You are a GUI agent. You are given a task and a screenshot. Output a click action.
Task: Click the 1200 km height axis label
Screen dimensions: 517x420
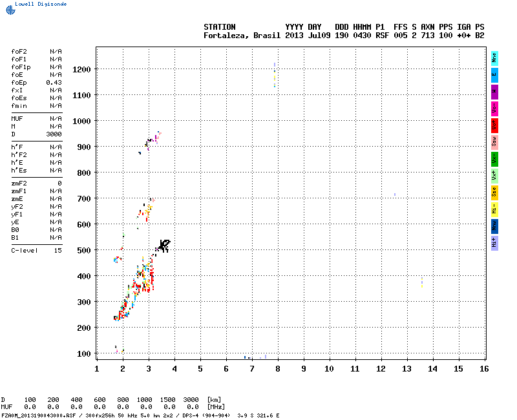81,70
